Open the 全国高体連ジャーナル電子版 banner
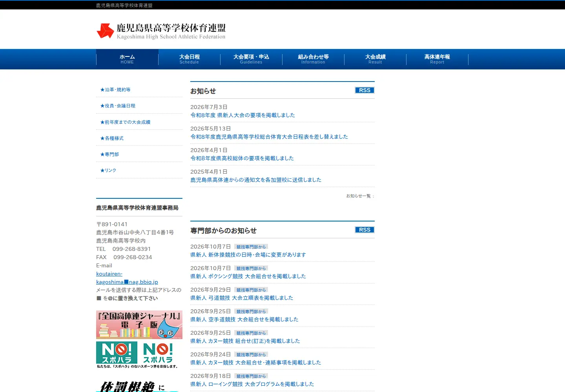Image resolution: width=565 pixels, height=392 pixels. coord(139,325)
